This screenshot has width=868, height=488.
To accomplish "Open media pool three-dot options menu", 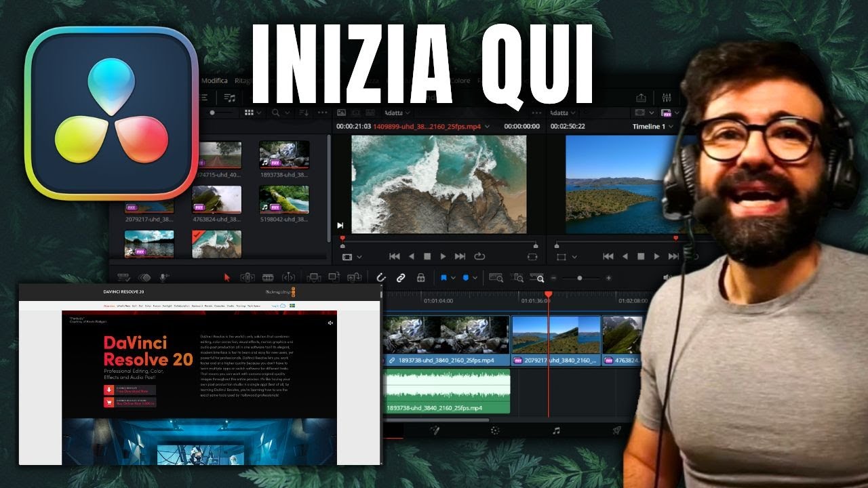I will [322, 113].
